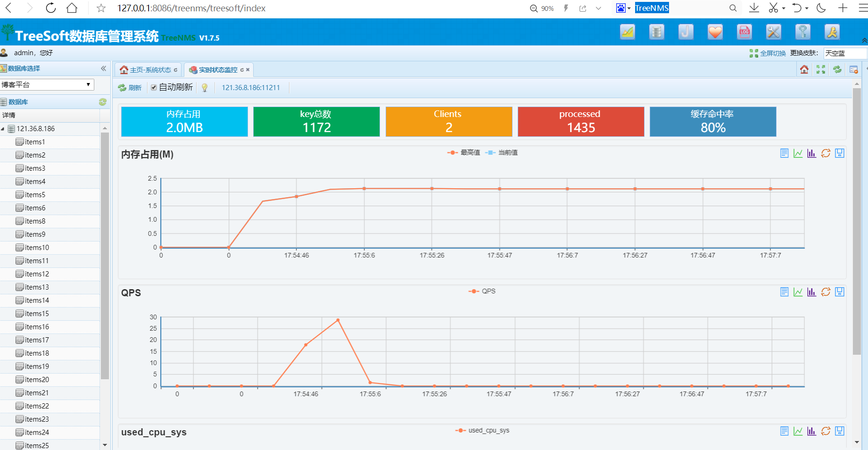Open the chart monitoring icon in header
Viewport: 868px width, 450px height.
pyautogui.click(x=628, y=32)
